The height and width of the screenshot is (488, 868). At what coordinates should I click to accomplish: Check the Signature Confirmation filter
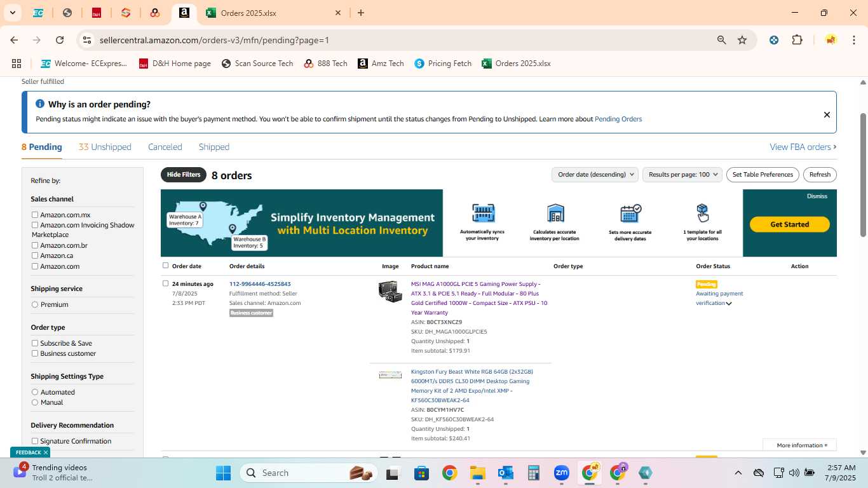click(35, 441)
